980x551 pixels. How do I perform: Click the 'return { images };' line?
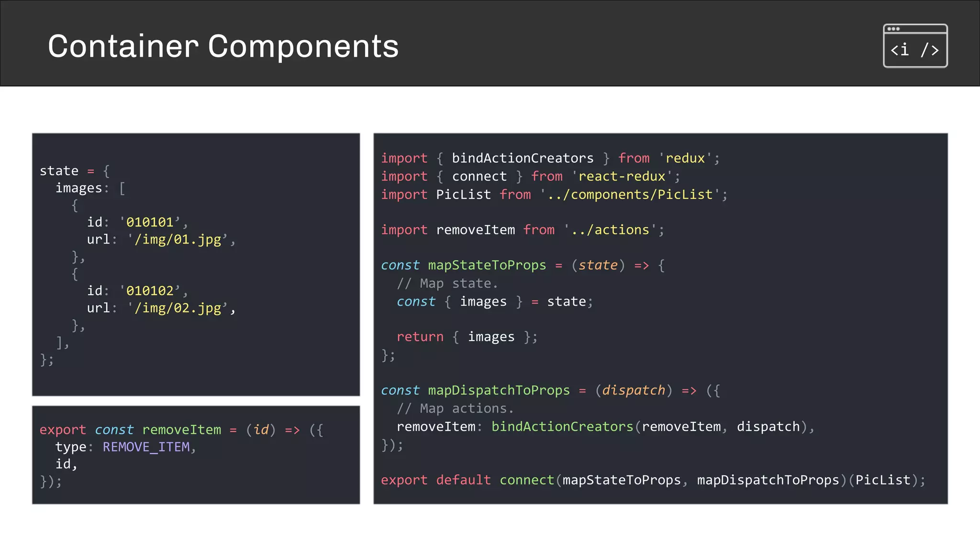click(467, 337)
